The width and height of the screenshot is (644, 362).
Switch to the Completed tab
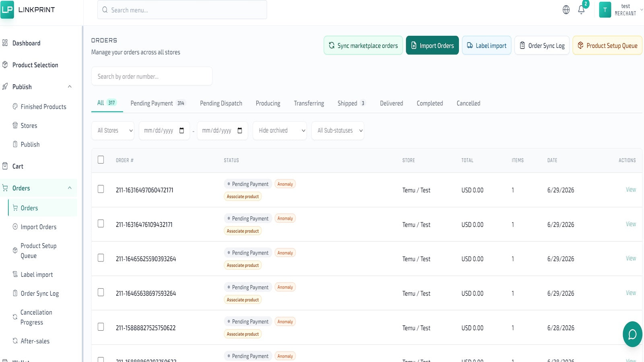tap(430, 103)
